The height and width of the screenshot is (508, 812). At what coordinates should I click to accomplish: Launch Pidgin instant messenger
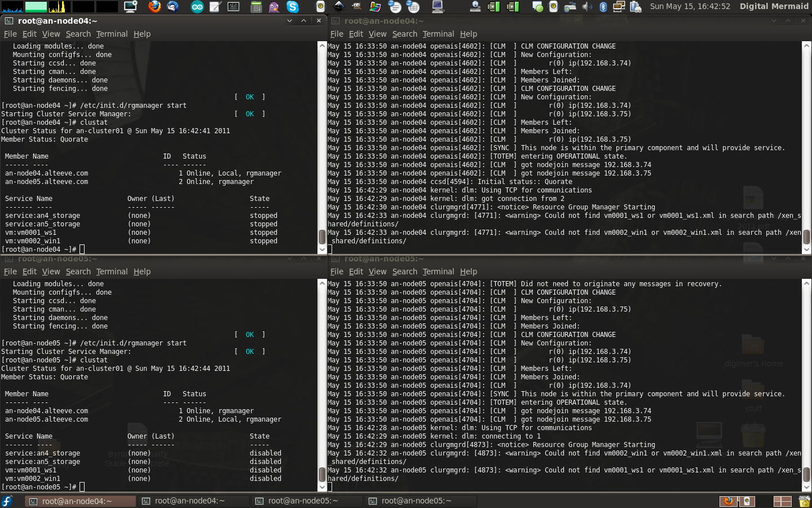[274, 7]
